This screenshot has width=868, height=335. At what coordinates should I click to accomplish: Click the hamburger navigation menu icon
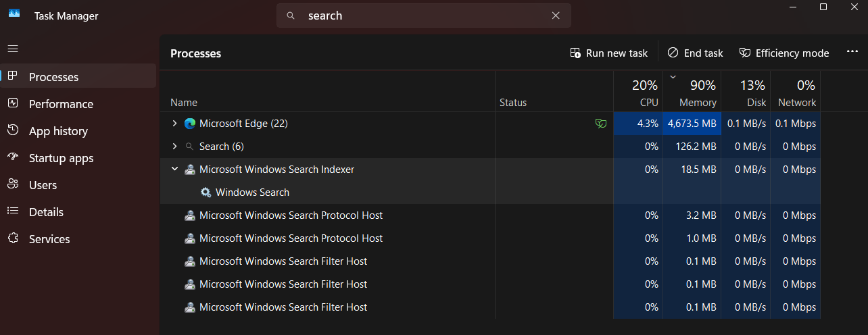[13, 49]
